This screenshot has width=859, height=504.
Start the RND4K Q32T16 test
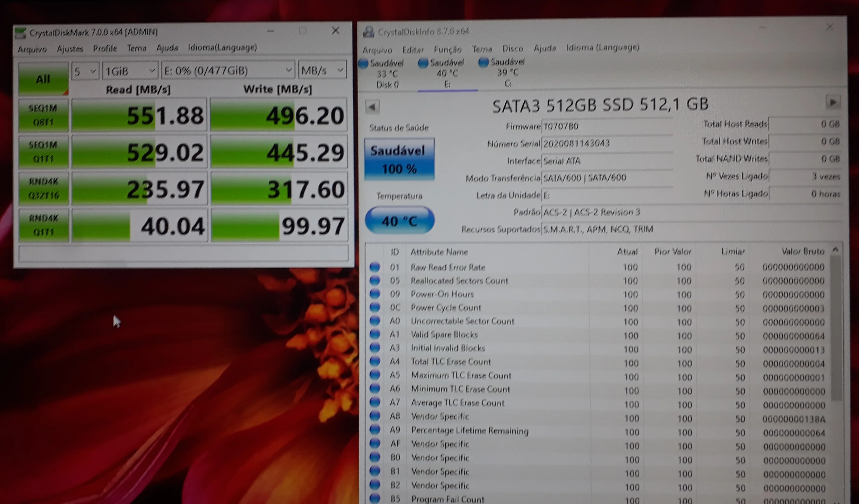click(44, 188)
